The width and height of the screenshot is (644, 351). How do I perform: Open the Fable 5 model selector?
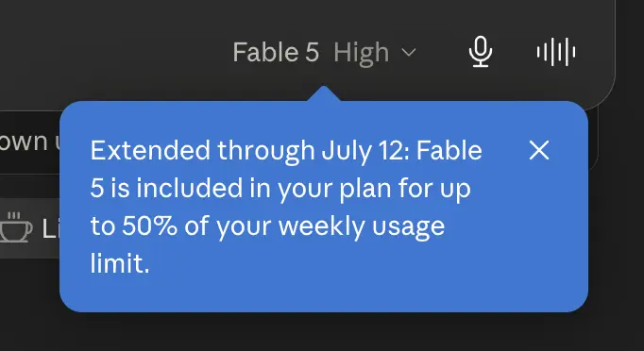click(325, 52)
